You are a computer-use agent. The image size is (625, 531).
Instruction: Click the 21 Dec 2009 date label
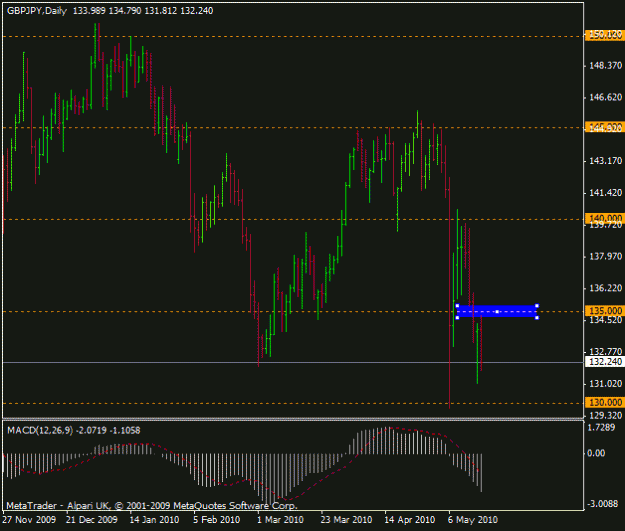(92, 520)
